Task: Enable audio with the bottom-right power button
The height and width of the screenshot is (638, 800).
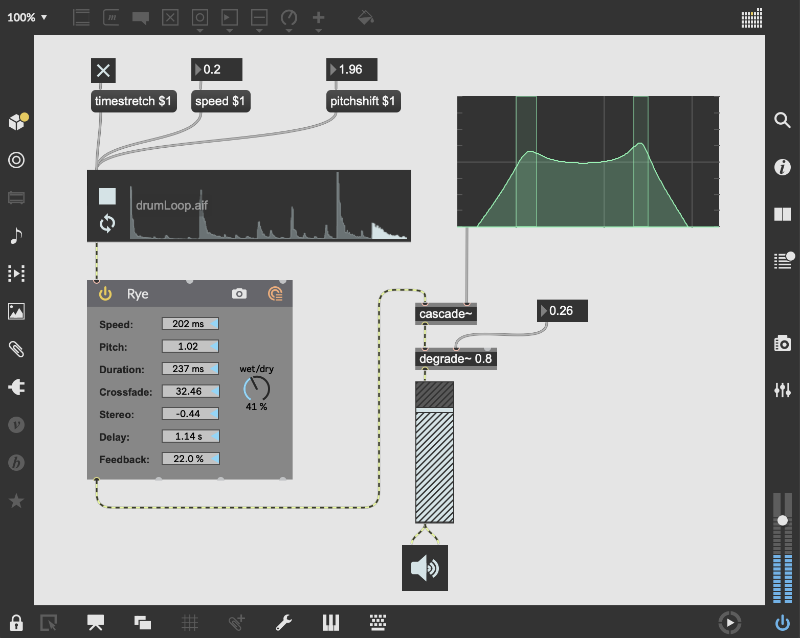Action: point(783,622)
